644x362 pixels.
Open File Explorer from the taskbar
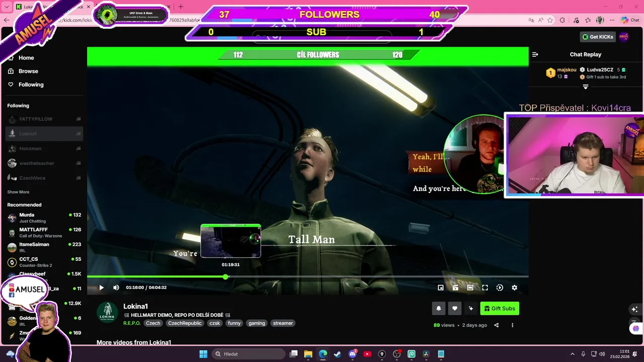click(308, 354)
